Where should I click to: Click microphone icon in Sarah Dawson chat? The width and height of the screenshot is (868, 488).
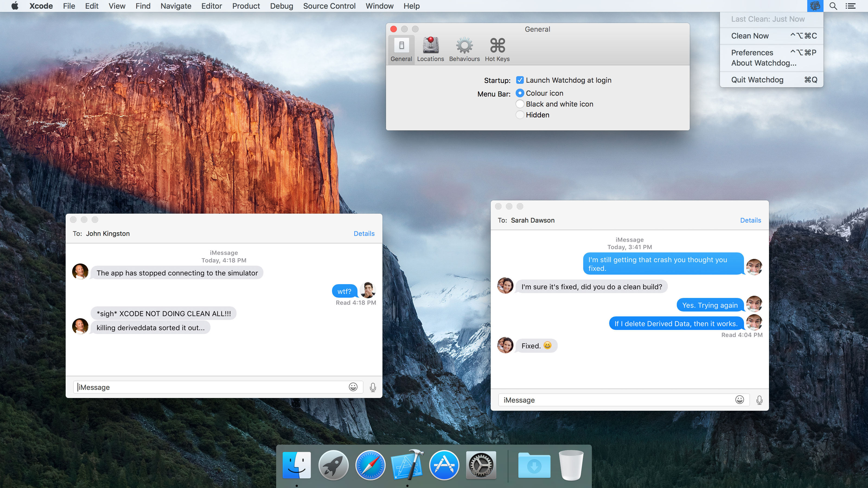click(x=759, y=400)
